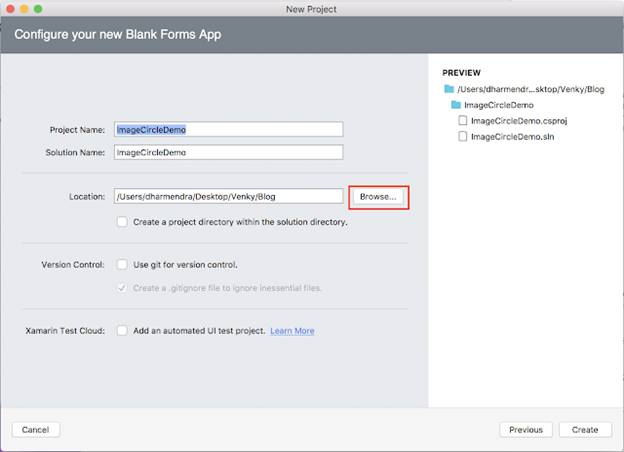Viewport: 624px width, 452px height.
Task: Select ImageCircleDemo.csproj text in preview
Action: pos(519,121)
